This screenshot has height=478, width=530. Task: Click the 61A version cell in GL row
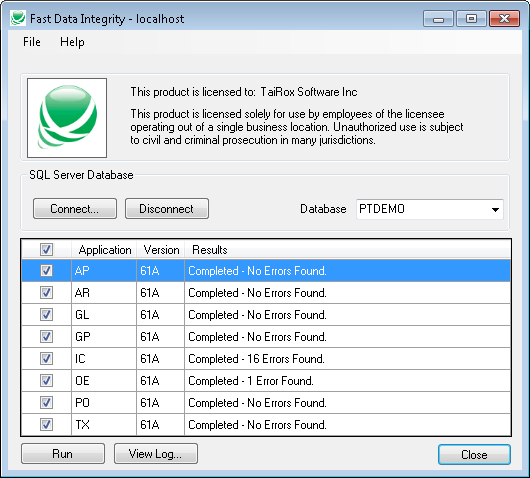point(161,314)
